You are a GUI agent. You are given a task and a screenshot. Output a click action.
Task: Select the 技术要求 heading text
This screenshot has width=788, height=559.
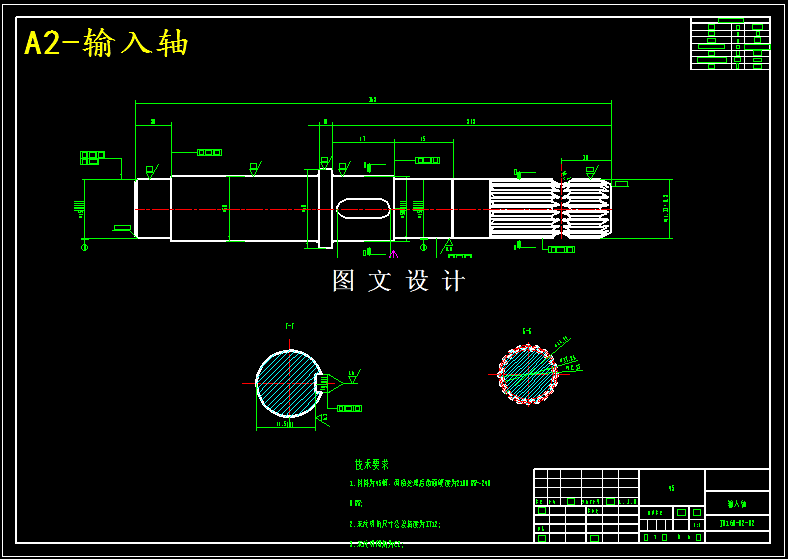(x=372, y=464)
